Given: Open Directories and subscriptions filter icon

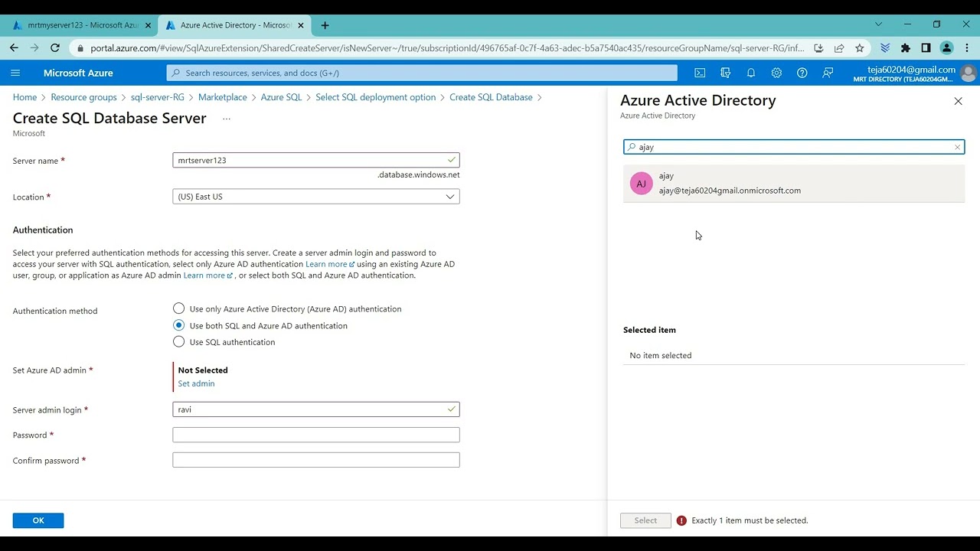Looking at the screenshot, I should 726,73.
